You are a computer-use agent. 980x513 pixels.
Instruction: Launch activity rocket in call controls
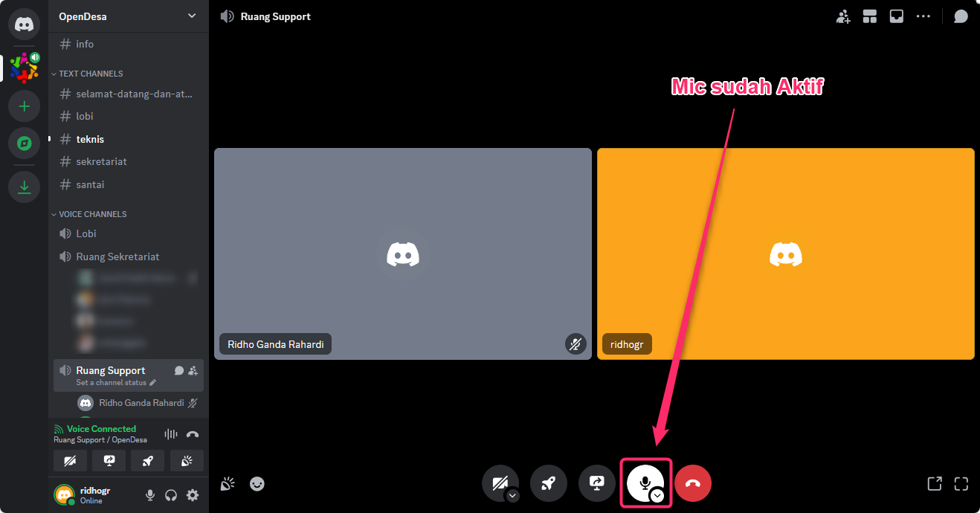pyautogui.click(x=549, y=484)
